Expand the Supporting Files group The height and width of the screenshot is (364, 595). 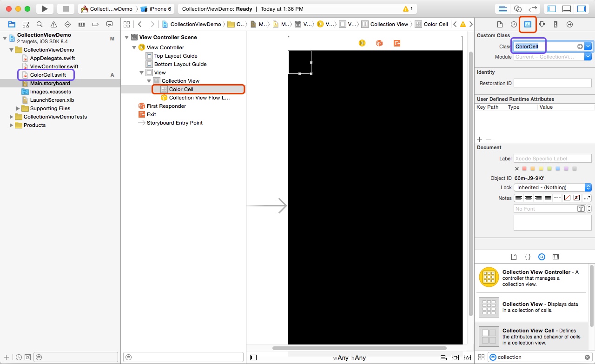click(x=18, y=108)
